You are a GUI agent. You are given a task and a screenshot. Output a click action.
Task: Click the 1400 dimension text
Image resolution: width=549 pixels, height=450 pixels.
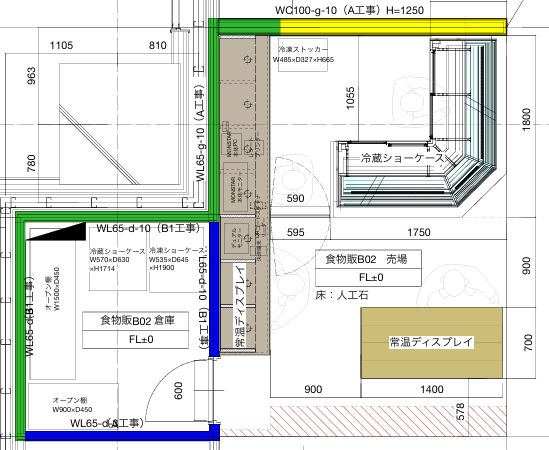(432, 389)
